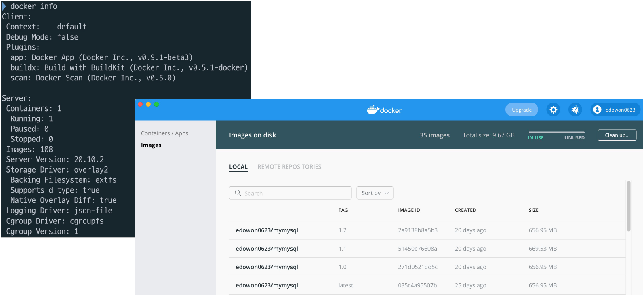Image resolution: width=644 pixels, height=295 pixels.
Task: Click Logging Driver: json-file line in terminal
Action: tap(59, 211)
